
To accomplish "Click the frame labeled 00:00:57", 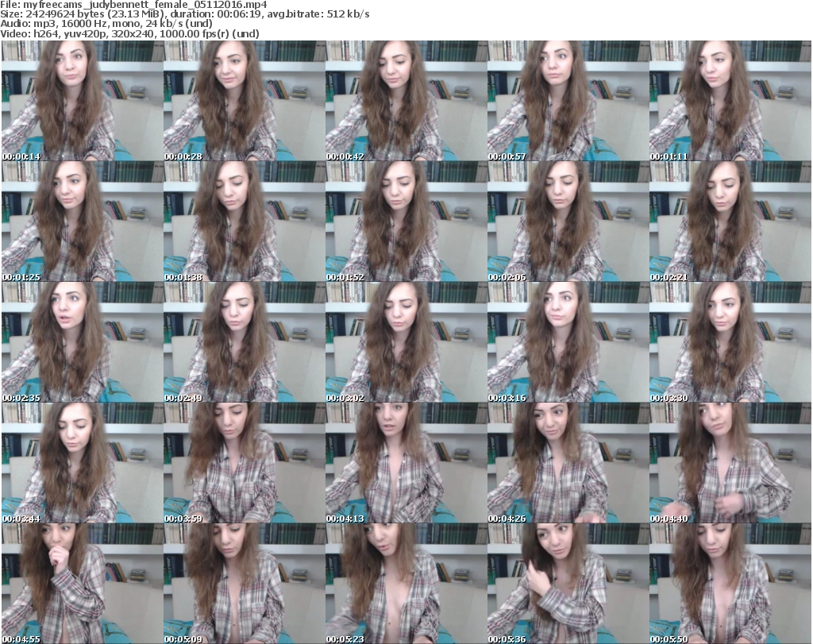I will [x=568, y=101].
